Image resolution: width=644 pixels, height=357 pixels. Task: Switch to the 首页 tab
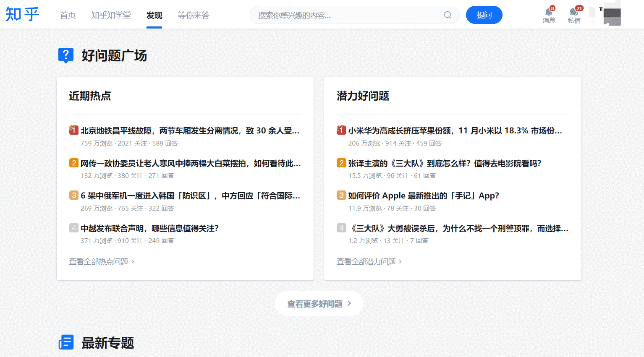pyautogui.click(x=68, y=15)
